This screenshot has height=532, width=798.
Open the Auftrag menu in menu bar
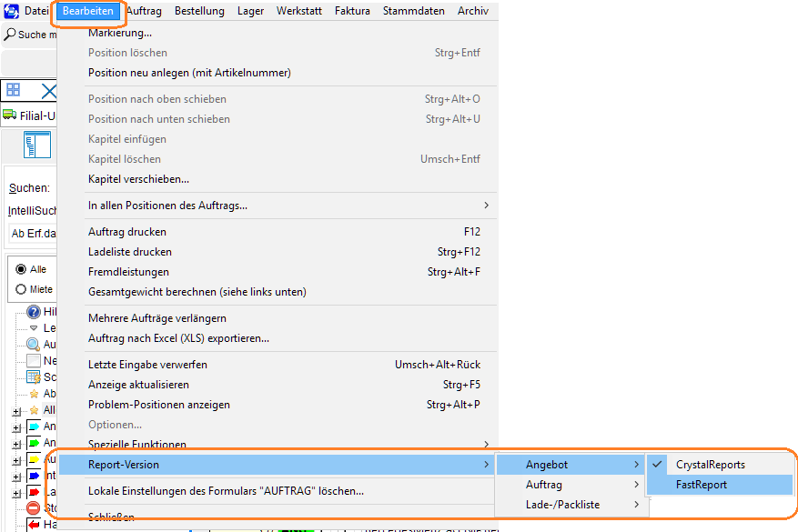(144, 11)
